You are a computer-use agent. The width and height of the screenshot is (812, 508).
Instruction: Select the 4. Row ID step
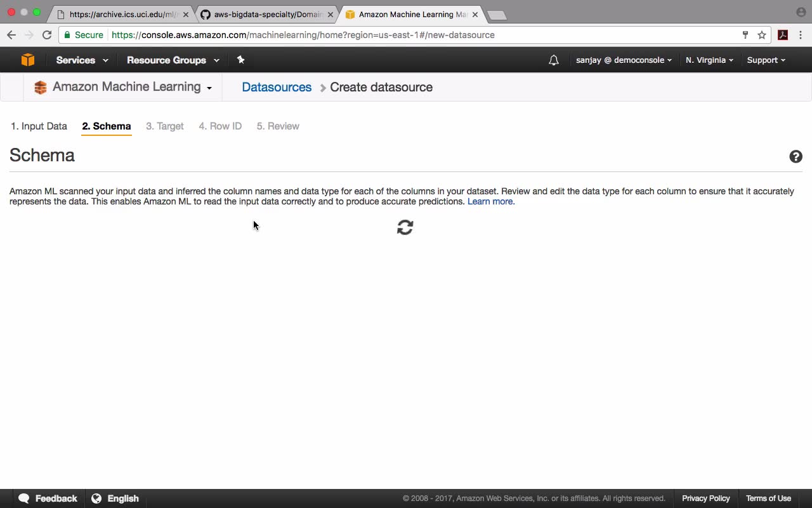220,126
